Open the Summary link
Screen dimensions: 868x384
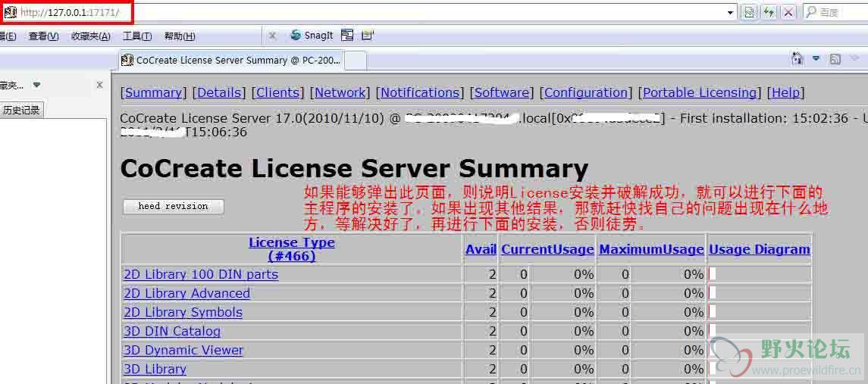[153, 93]
